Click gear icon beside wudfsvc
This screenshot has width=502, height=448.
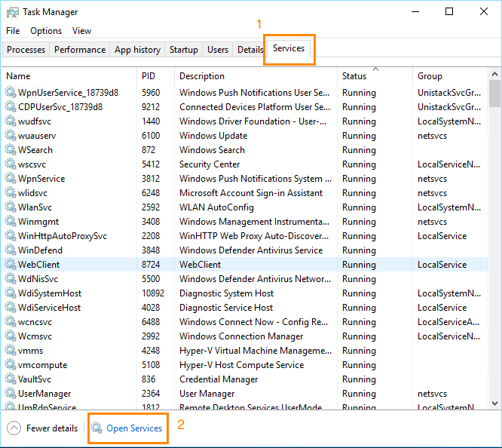tap(11, 121)
